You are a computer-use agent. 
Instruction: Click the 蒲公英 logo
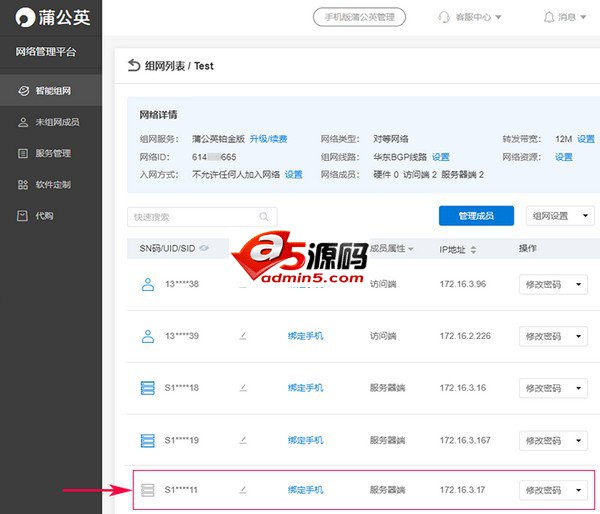point(53,18)
